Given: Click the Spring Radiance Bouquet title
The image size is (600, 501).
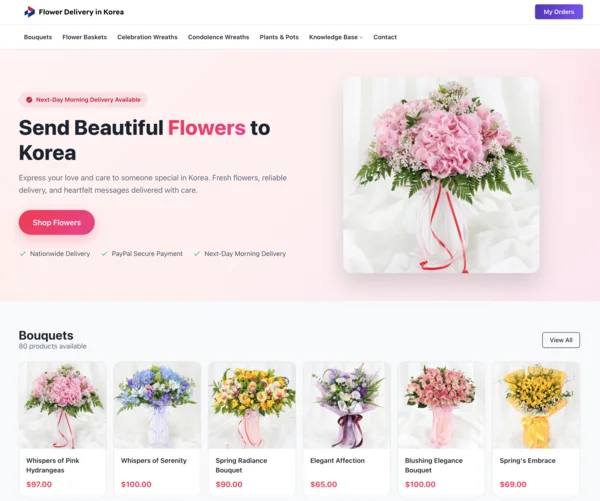Looking at the screenshot, I should pyautogui.click(x=241, y=465).
